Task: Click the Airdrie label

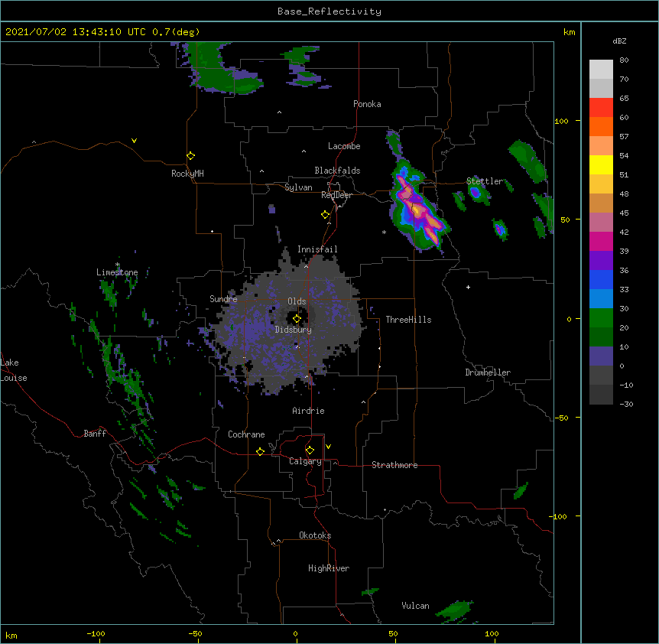Action: pos(309,411)
